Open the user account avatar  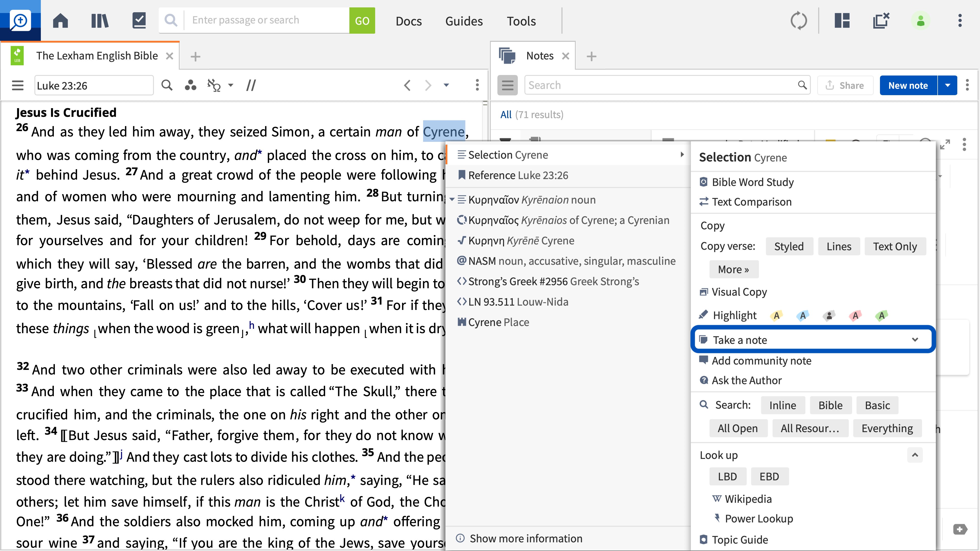coord(921,20)
